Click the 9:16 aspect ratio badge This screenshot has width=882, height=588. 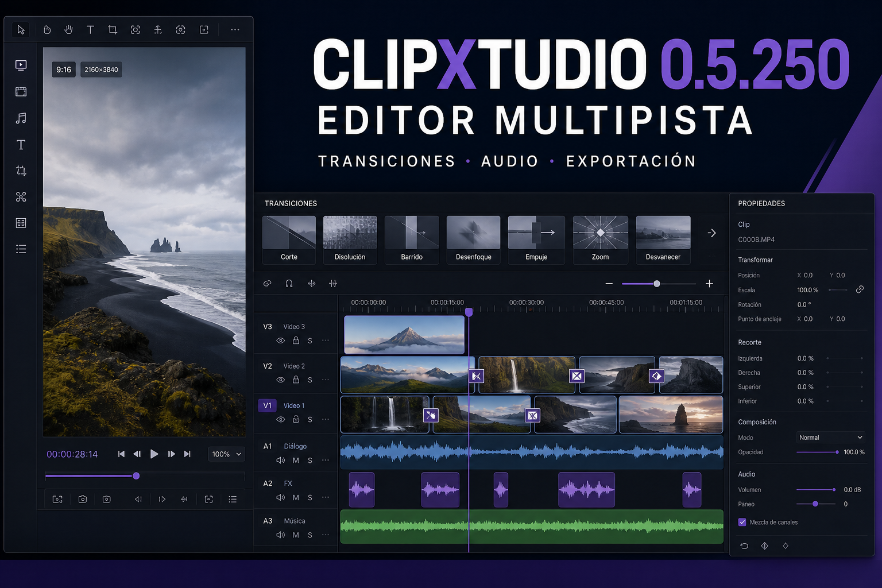click(x=64, y=70)
